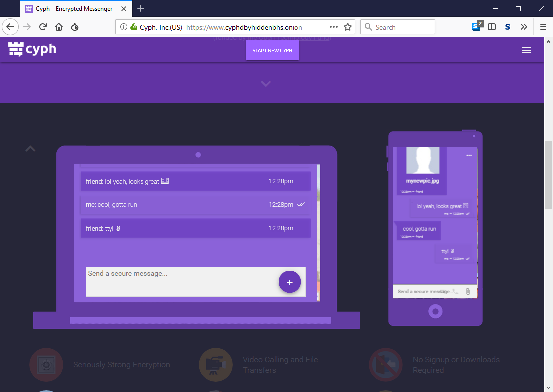Click the Seriously Strong Encryption safe icon
Image resolution: width=553 pixels, height=392 pixels.
click(46, 365)
